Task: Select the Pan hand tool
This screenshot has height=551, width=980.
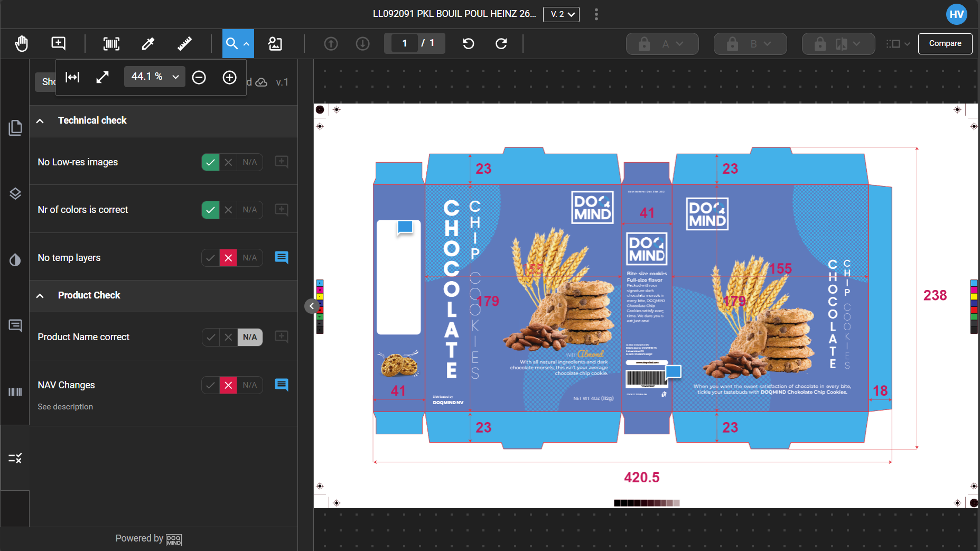Action: point(22,43)
